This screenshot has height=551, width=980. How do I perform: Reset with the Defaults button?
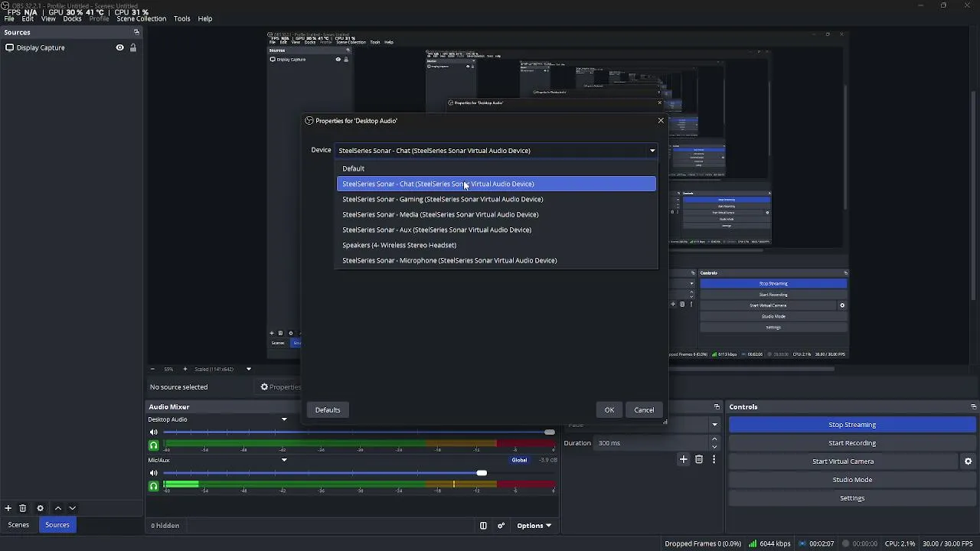[x=328, y=410]
